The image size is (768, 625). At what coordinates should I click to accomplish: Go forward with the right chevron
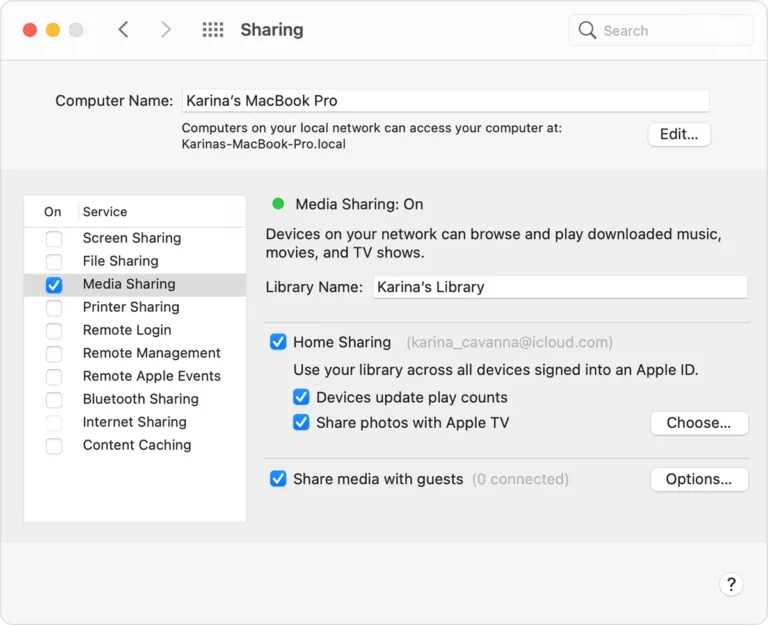(x=166, y=30)
